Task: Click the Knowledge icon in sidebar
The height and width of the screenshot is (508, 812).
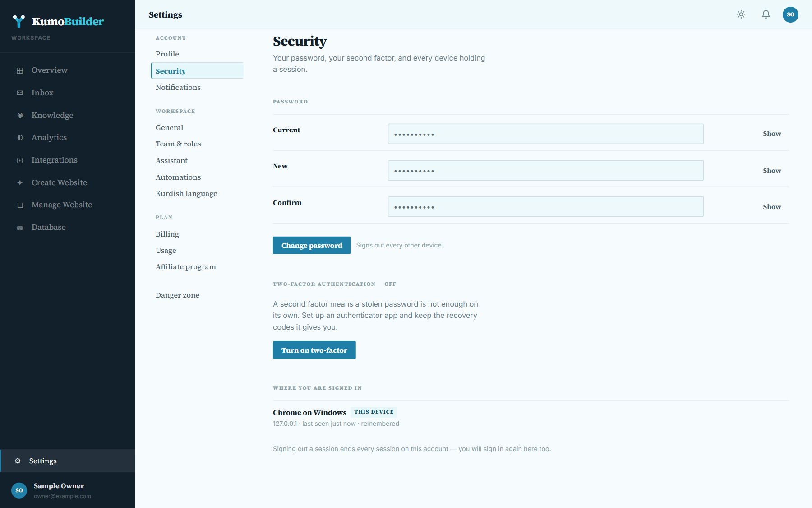Action: (20, 116)
